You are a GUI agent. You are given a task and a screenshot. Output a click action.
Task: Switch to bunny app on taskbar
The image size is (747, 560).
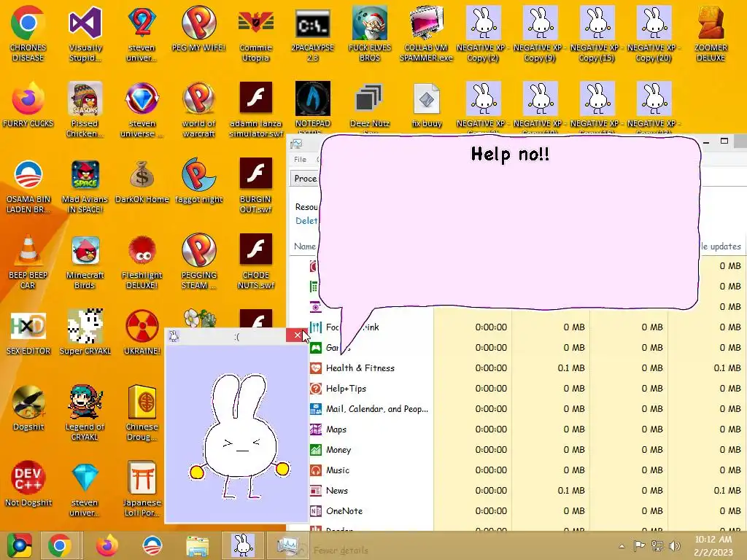coord(243,545)
